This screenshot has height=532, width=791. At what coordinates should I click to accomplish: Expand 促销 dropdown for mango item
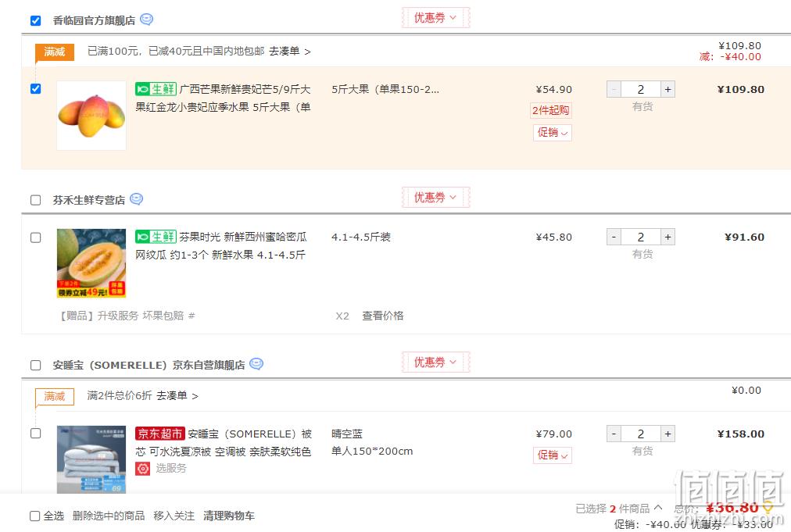click(x=553, y=133)
